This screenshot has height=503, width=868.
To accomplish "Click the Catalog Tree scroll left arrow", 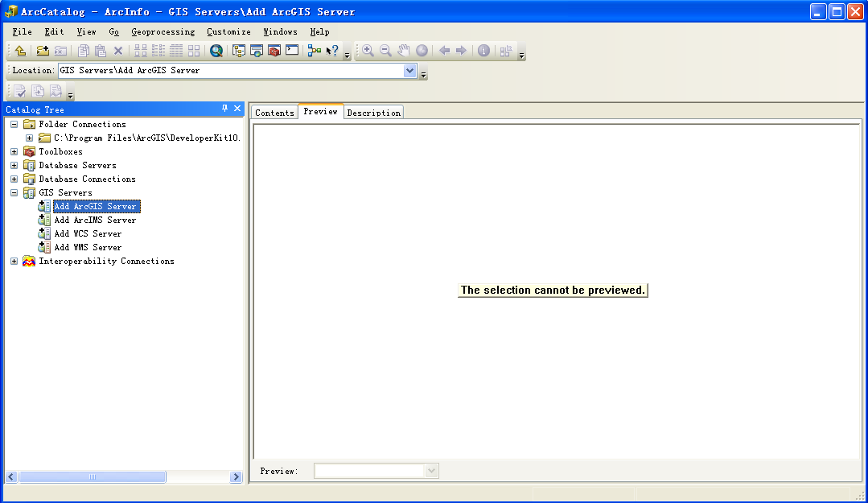I will pyautogui.click(x=11, y=477).
